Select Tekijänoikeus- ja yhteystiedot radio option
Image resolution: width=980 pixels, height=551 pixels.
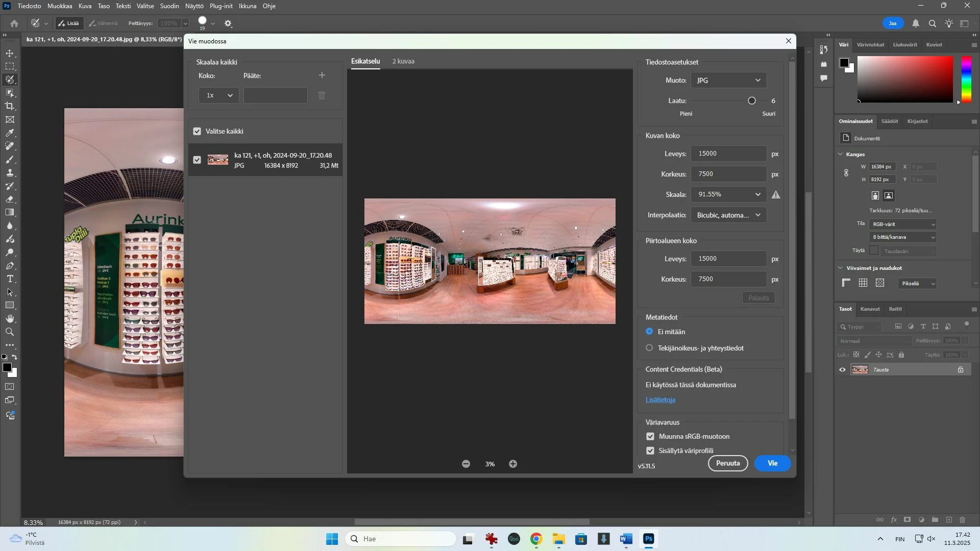point(649,348)
